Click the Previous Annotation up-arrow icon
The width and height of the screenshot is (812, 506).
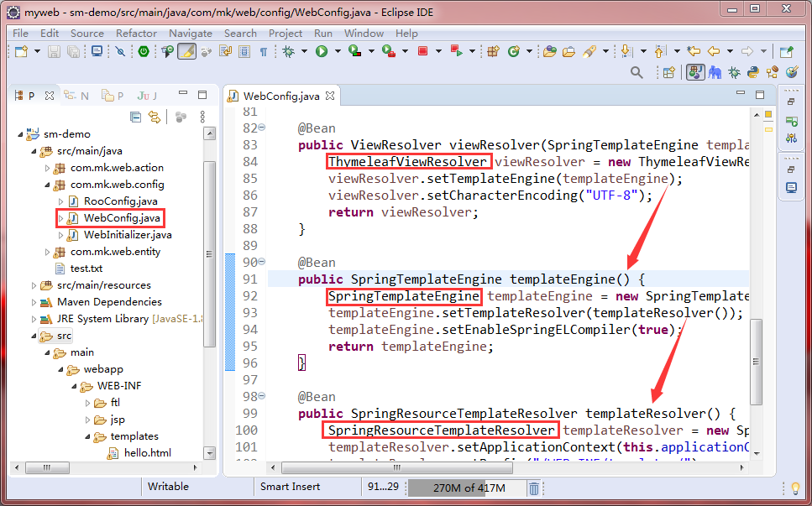point(660,51)
